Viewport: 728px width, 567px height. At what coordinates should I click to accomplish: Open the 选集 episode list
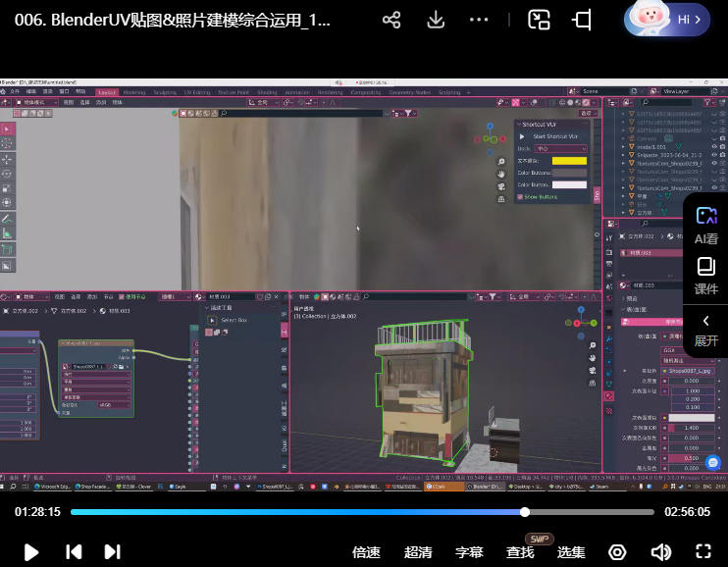coord(571,552)
